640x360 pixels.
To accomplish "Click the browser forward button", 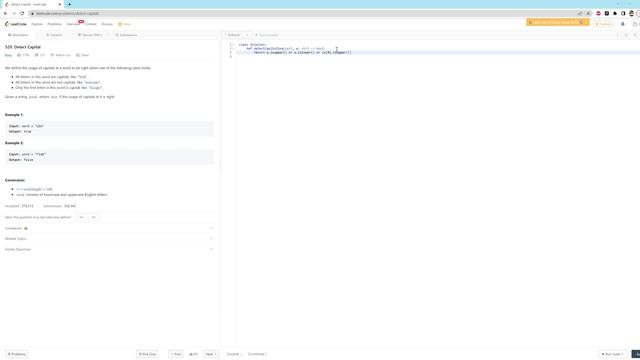I will click(x=13, y=13).
